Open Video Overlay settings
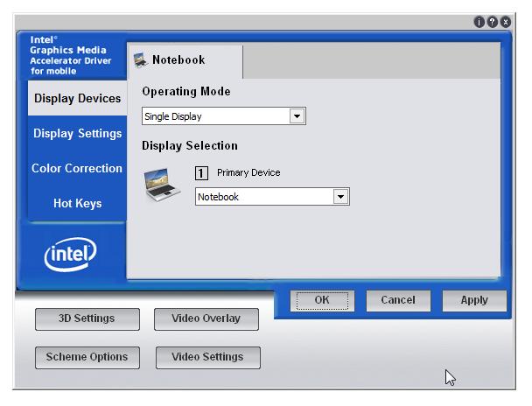 tap(206, 319)
